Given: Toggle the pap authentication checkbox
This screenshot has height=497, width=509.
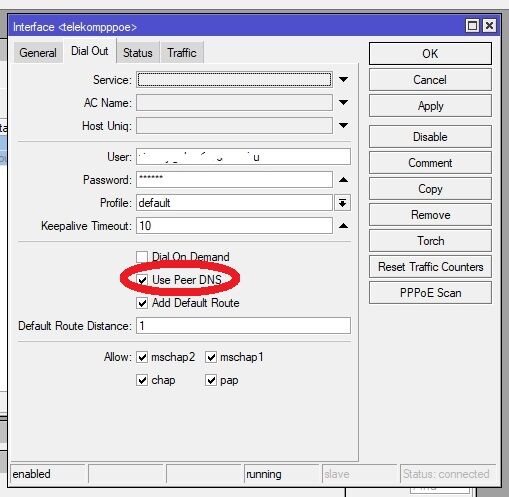Looking at the screenshot, I should point(211,380).
